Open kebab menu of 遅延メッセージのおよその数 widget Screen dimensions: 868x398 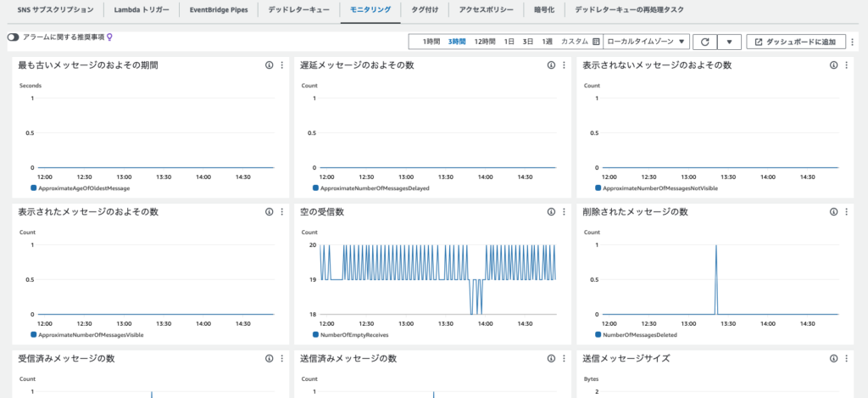pos(564,65)
